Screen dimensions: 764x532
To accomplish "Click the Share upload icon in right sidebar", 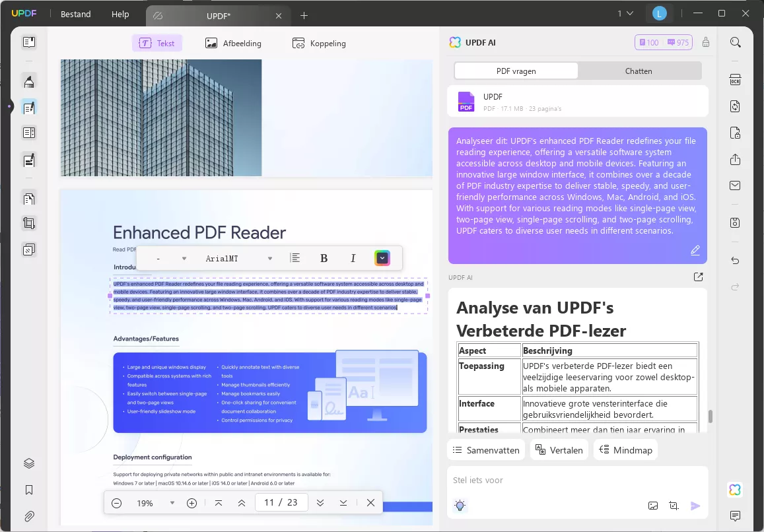I will pos(735,159).
